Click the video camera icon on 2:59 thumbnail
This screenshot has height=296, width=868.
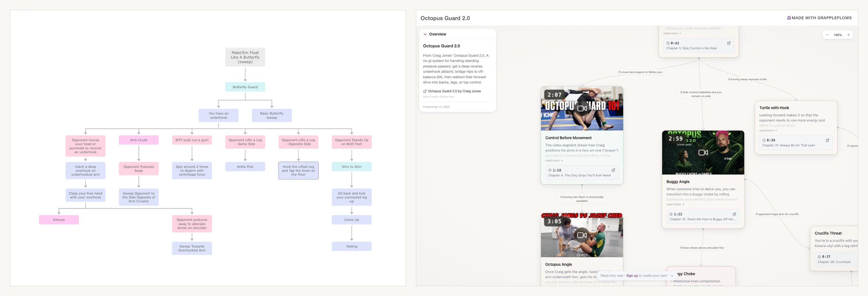(703, 153)
